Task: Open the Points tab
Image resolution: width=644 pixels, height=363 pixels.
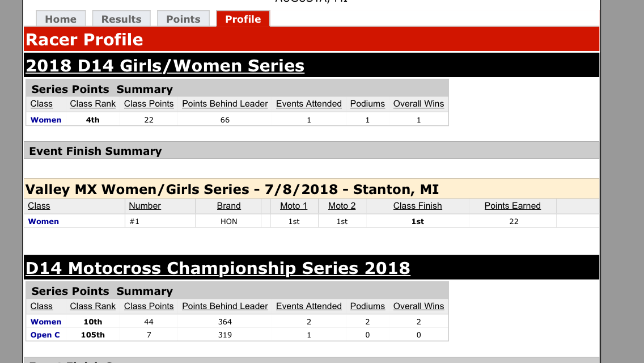Action: (x=183, y=19)
